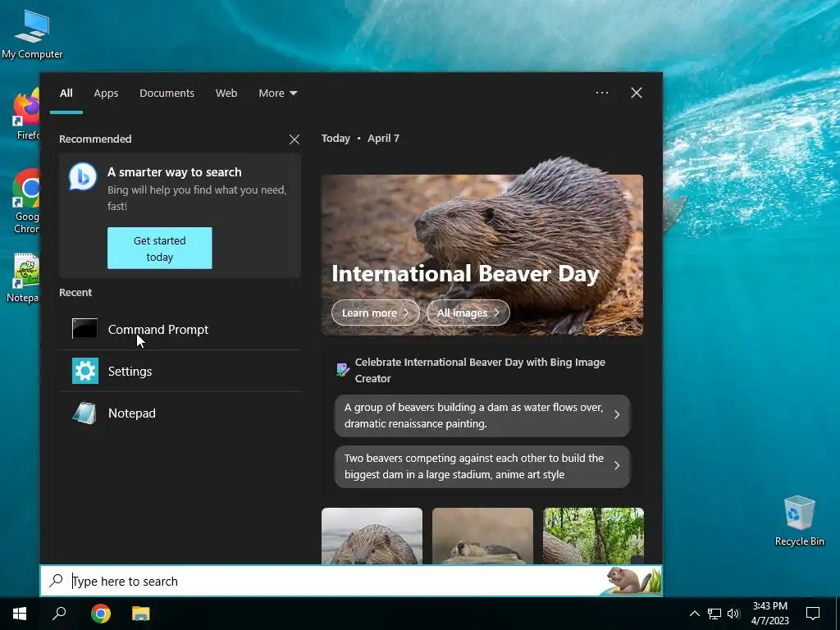Open the middle beaver thumbnail image
Image resolution: width=840 pixels, height=630 pixels.
pyautogui.click(x=482, y=536)
